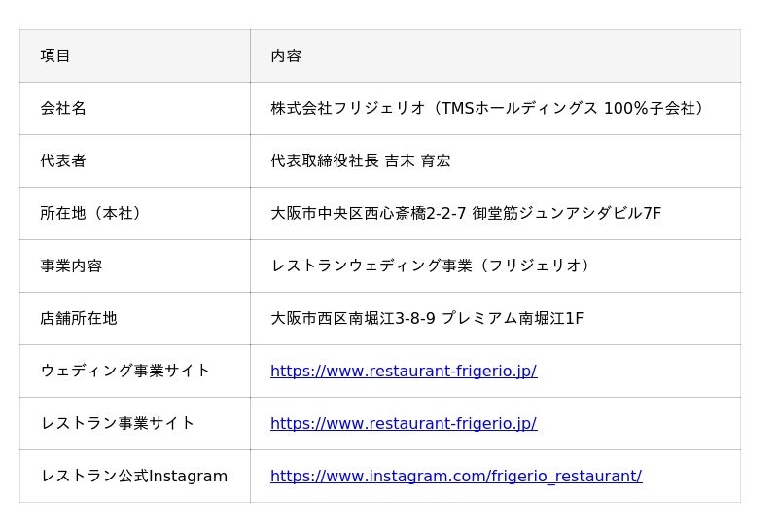Select the レストラン公式Instagram label cell

click(135, 477)
